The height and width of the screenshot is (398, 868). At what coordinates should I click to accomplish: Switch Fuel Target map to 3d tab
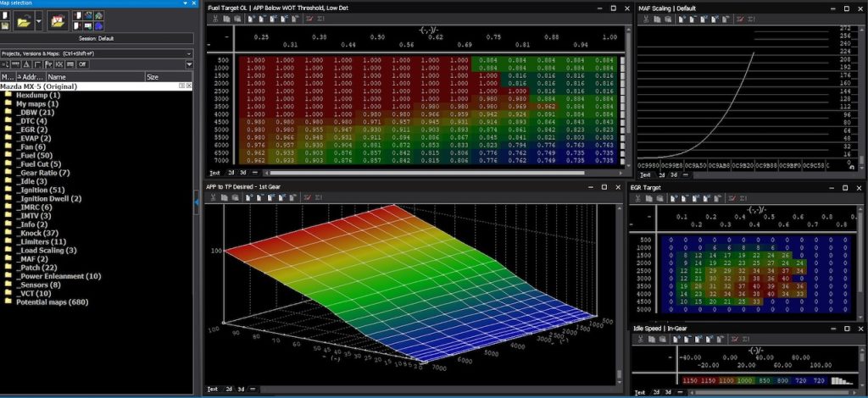(x=245, y=174)
